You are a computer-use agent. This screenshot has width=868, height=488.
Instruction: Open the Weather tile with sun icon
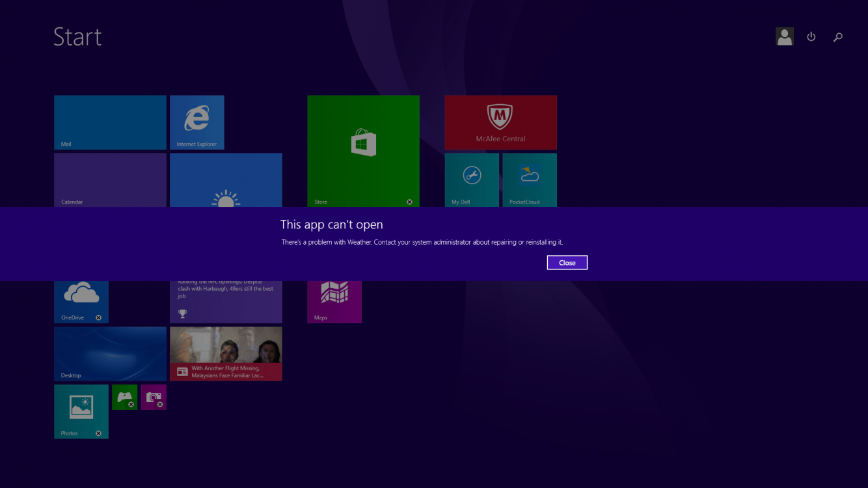pyautogui.click(x=226, y=180)
